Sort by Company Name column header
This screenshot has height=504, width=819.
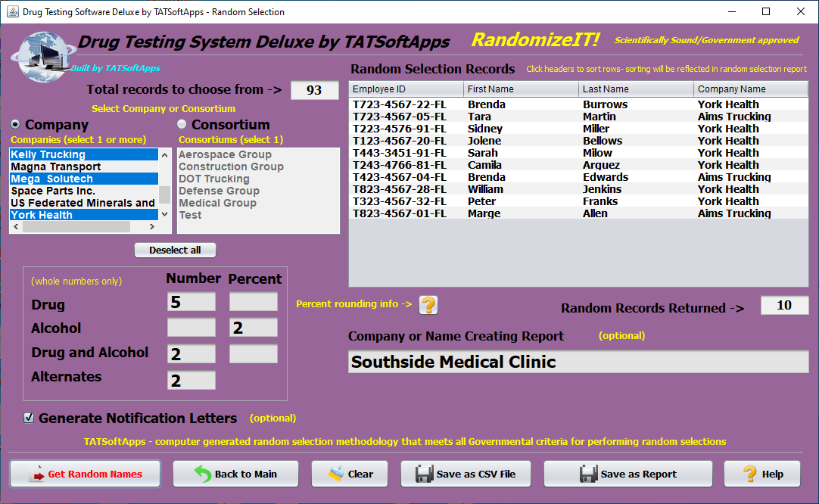pos(751,89)
